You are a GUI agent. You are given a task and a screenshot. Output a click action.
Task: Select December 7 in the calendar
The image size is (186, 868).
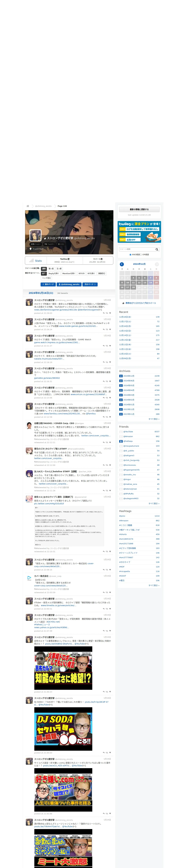(151, 278)
